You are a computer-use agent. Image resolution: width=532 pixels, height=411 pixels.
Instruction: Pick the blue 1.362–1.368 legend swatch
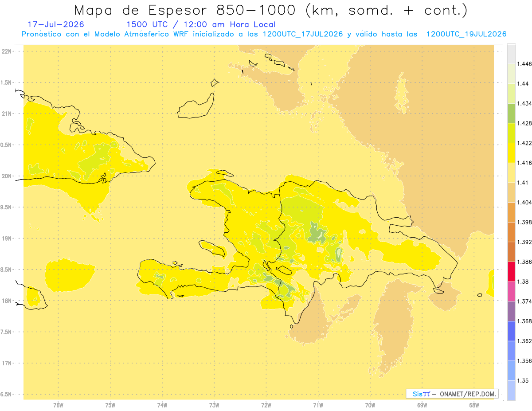coord(511,331)
